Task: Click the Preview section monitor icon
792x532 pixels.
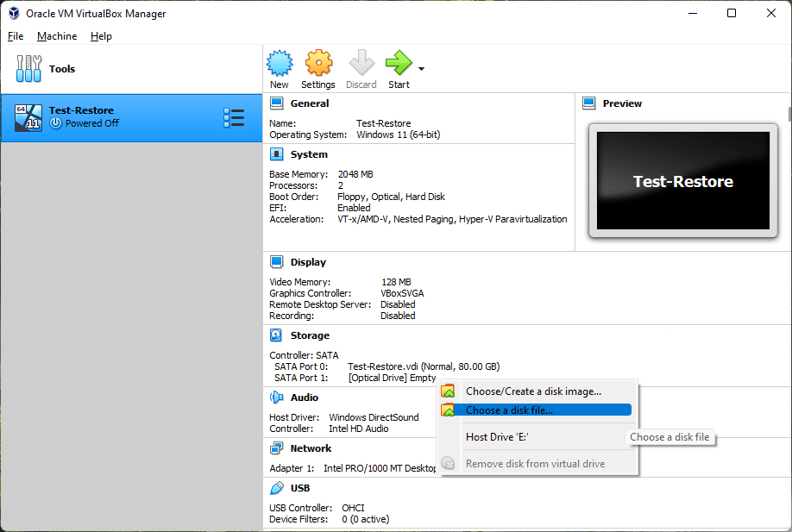Action: pos(589,103)
